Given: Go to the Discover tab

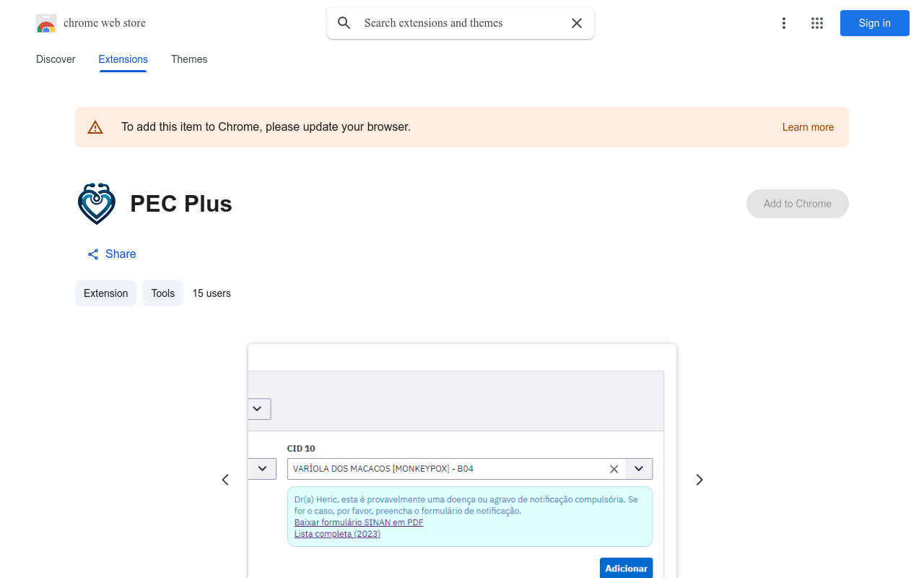Looking at the screenshot, I should click(56, 59).
